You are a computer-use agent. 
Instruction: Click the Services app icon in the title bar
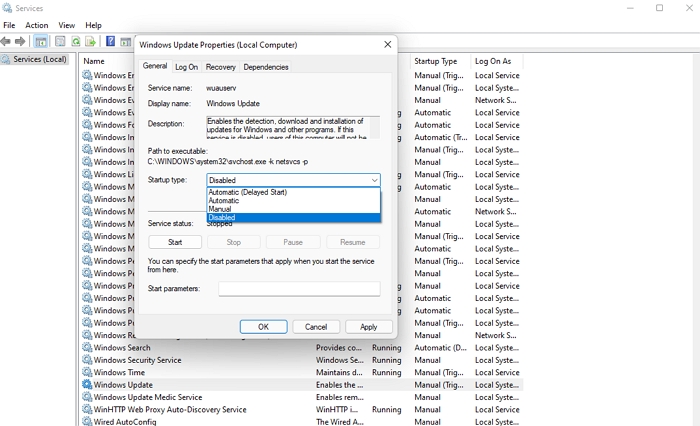point(7,8)
